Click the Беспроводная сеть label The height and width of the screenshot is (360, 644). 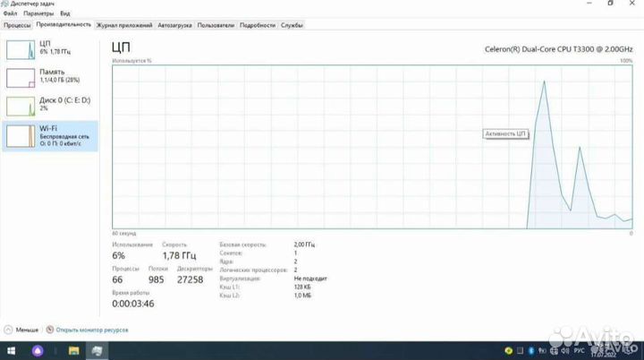[x=64, y=136]
